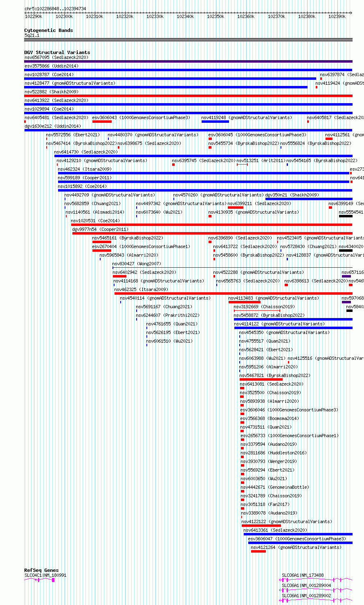Click variant label esv3606045 (1000GenomesConsortiumPhase3)
364x605 pixels.
(258, 135)
